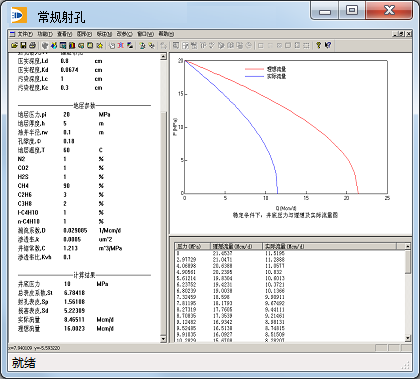Click the 实际流量 column header in table
The image size is (420, 380).
(329, 246)
